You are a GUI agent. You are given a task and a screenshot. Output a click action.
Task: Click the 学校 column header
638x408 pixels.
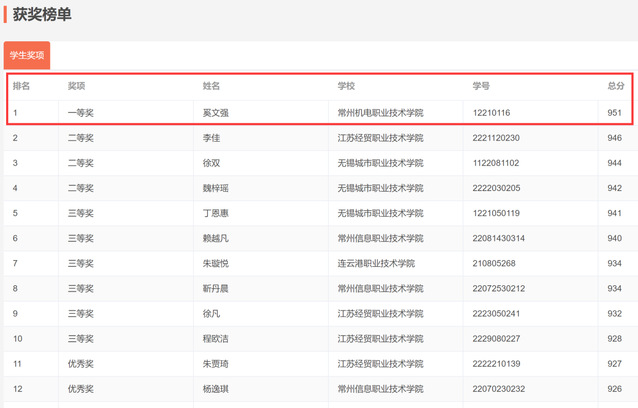point(347,87)
